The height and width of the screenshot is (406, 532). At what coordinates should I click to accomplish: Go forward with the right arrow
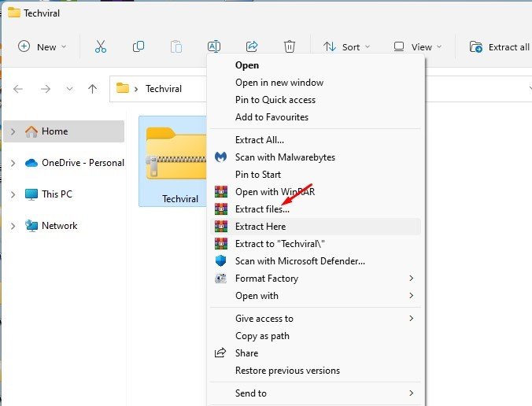point(46,89)
